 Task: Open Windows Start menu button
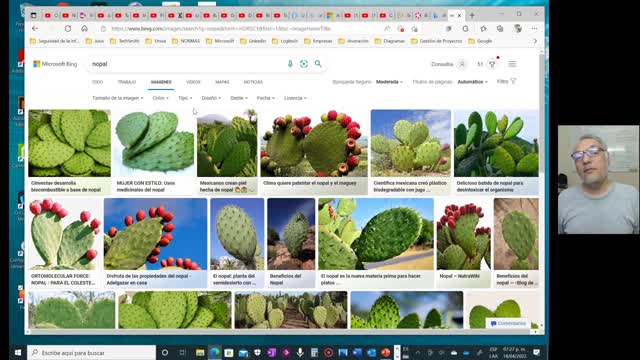pyautogui.click(x=18, y=353)
